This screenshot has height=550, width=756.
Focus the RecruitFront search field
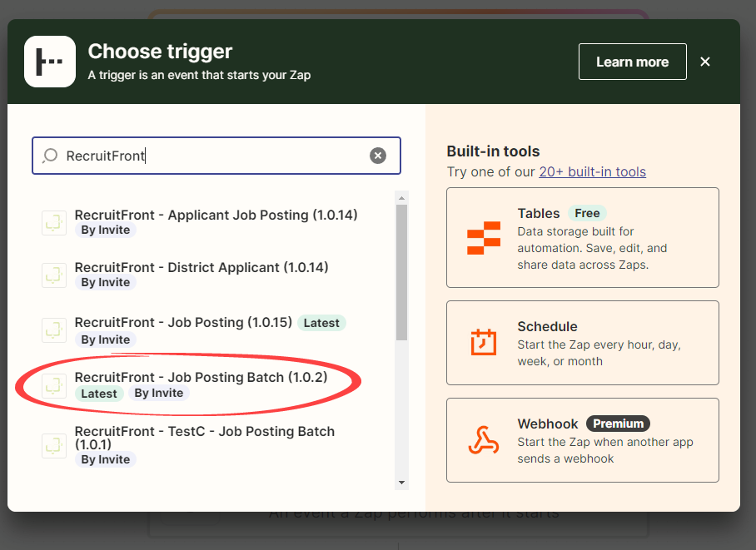coord(216,156)
